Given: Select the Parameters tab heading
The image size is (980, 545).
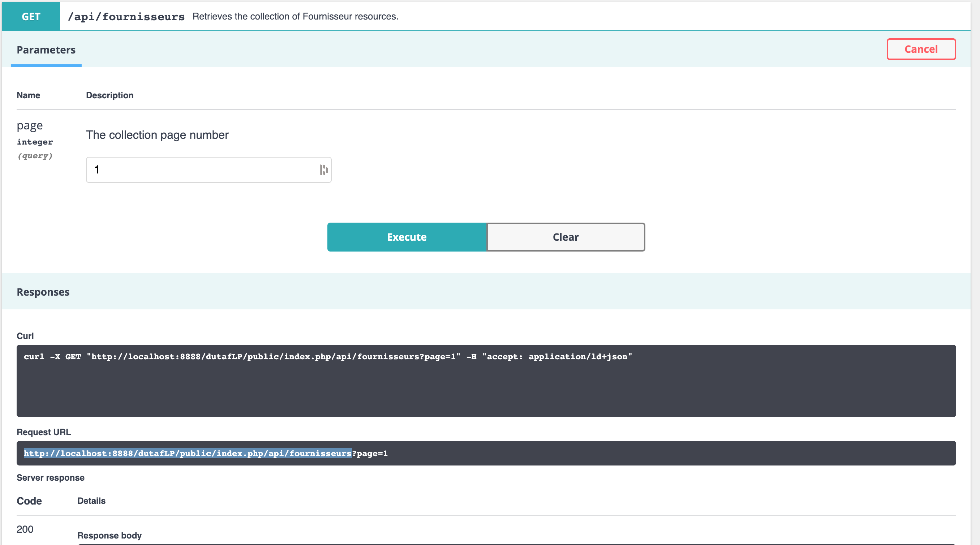Looking at the screenshot, I should point(46,50).
